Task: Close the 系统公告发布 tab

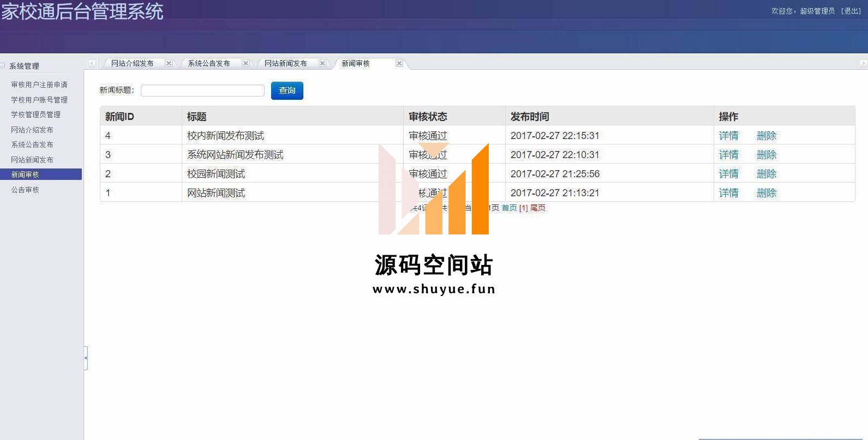Action: 246,63
